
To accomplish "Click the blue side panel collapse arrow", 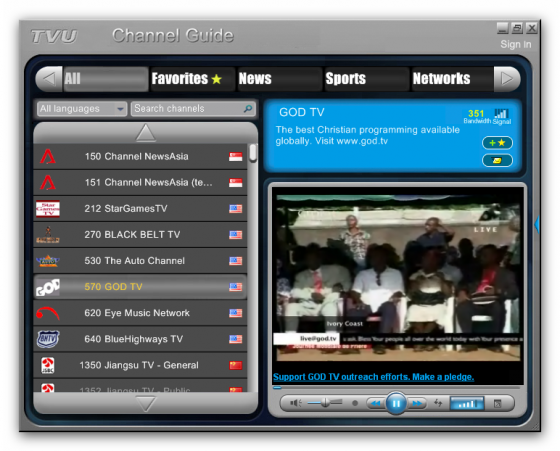I will tap(536, 224).
